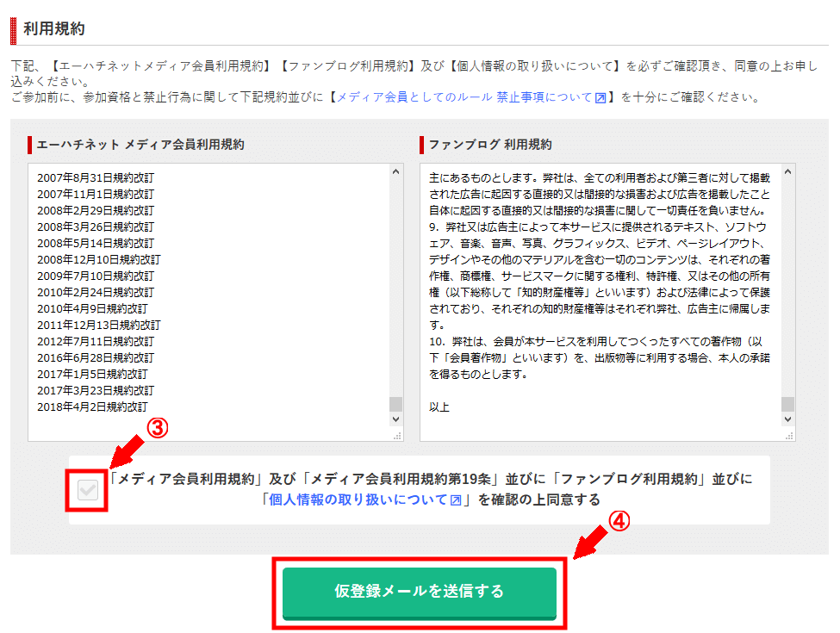Click the line 2017年3月23日規約改訂
This screenshot has height=633, width=840.
pos(96,390)
